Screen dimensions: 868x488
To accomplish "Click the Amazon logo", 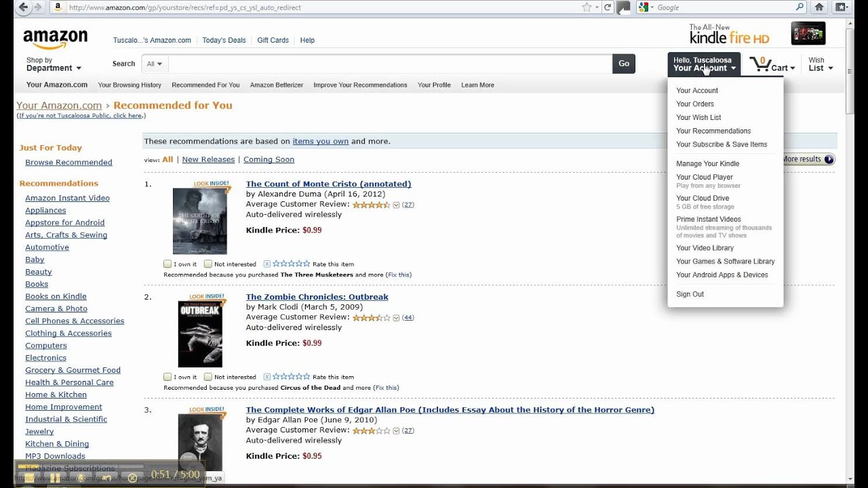I will (x=55, y=39).
